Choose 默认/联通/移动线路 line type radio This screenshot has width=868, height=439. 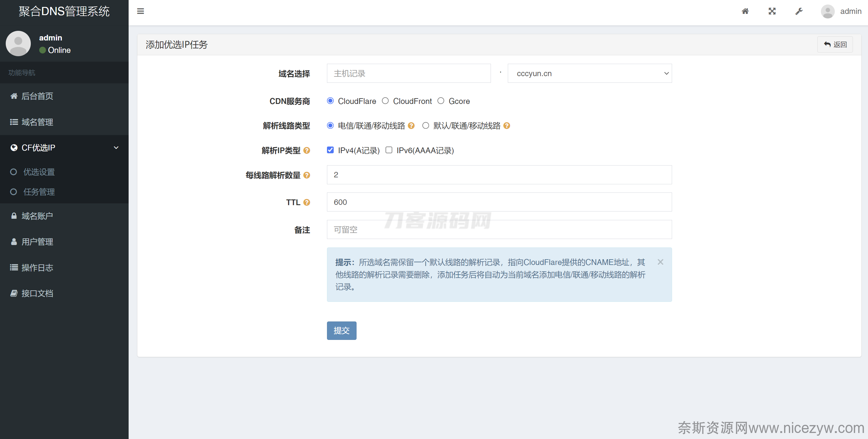(426, 125)
